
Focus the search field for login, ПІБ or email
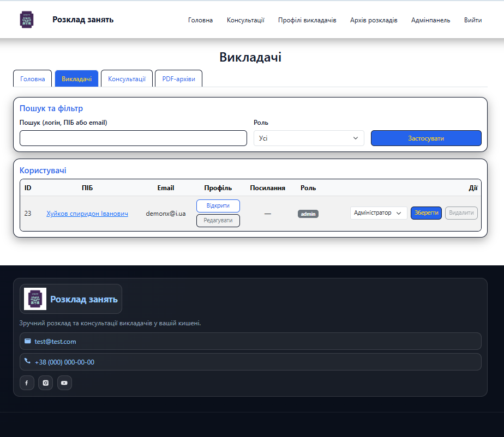coord(133,138)
